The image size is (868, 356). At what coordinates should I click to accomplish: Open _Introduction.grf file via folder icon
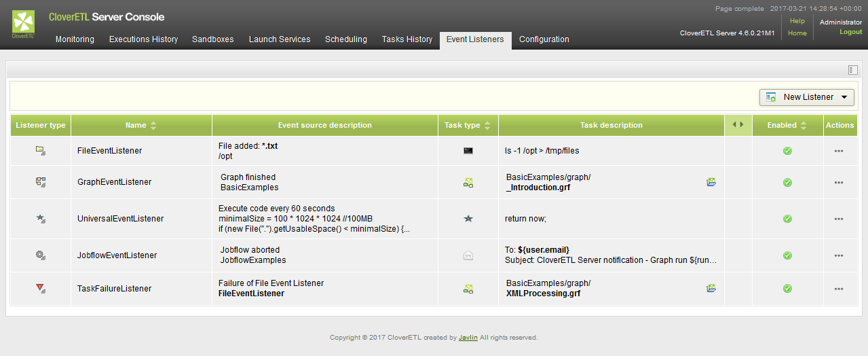tap(711, 182)
